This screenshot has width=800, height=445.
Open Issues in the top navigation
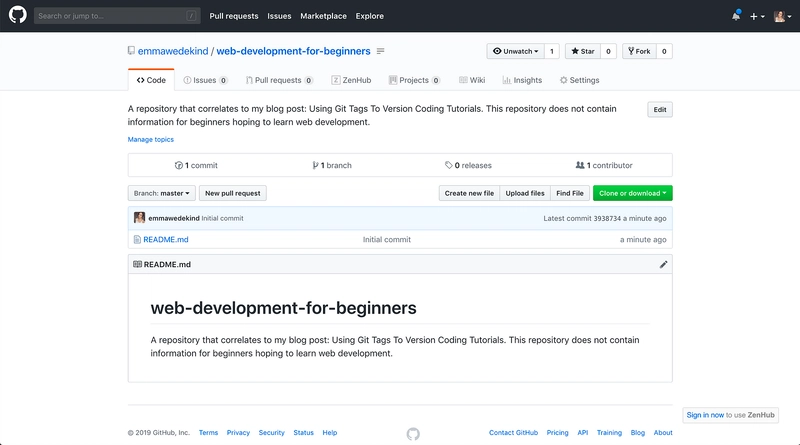[x=279, y=16]
